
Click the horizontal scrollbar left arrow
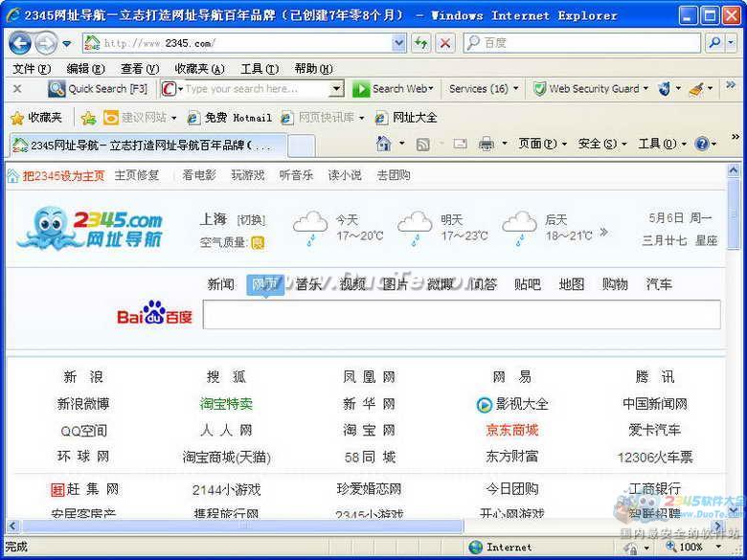(12, 526)
